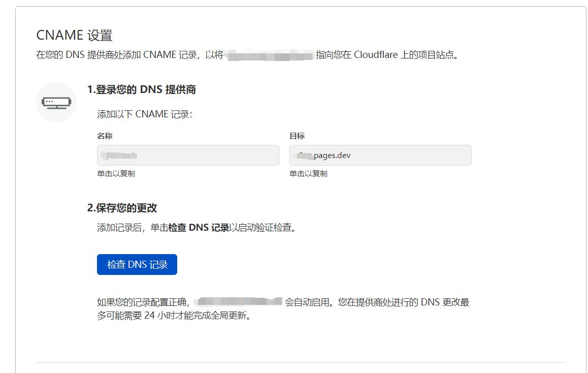Screen dimensions: 588x373
Task: Select the 1.登录您的 DNS 提供商 heading
Action: coord(142,90)
